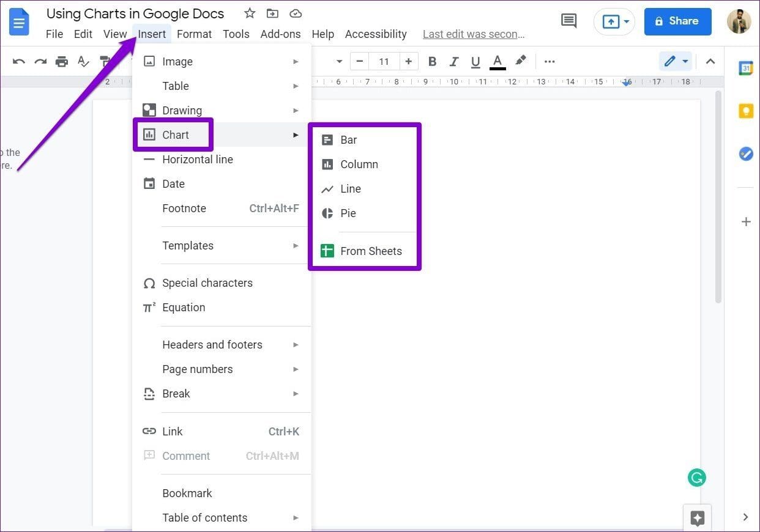Toggle italic formatting
The width and height of the screenshot is (760, 532).
coord(454,61)
